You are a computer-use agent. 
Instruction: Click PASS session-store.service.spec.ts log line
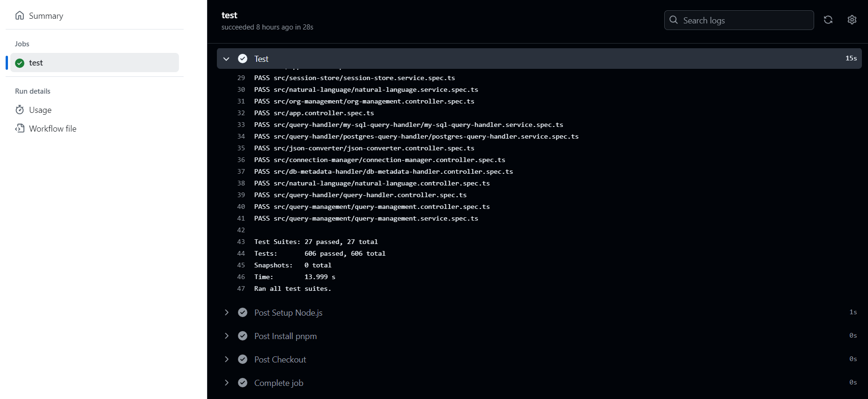point(355,78)
